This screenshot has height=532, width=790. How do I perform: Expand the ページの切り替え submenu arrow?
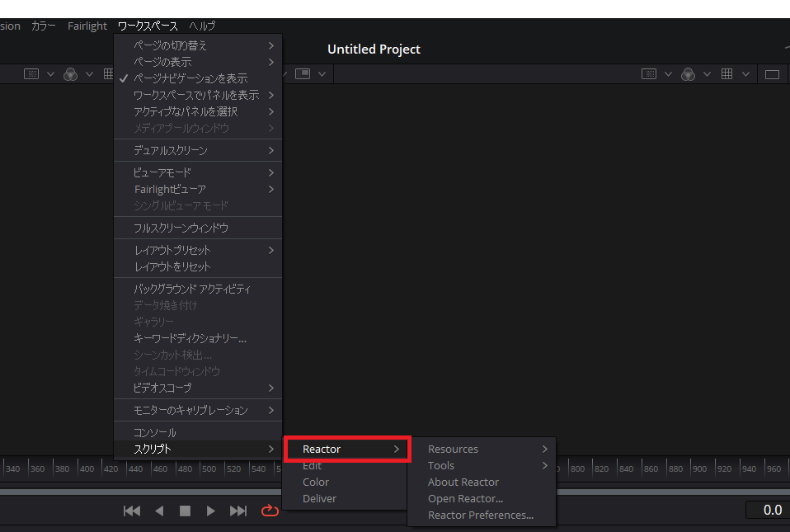click(271, 46)
